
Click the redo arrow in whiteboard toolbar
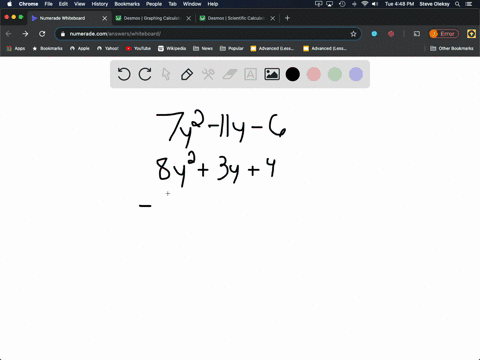(x=145, y=74)
